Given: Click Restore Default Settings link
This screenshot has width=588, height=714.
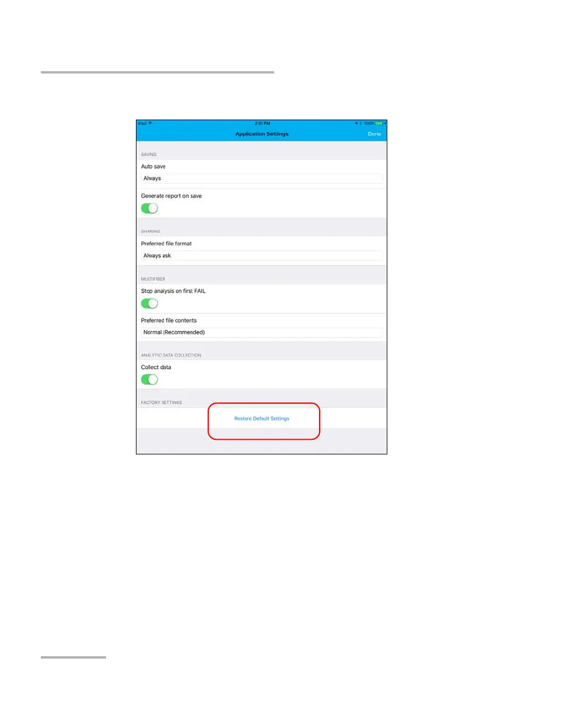Looking at the screenshot, I should point(262,418).
